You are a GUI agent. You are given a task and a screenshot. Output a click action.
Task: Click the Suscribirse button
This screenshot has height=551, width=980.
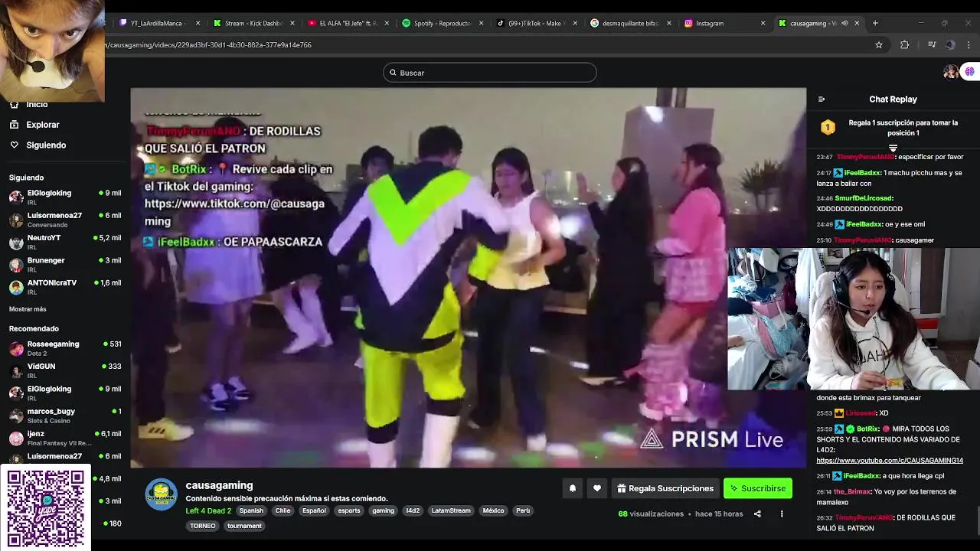(x=758, y=488)
